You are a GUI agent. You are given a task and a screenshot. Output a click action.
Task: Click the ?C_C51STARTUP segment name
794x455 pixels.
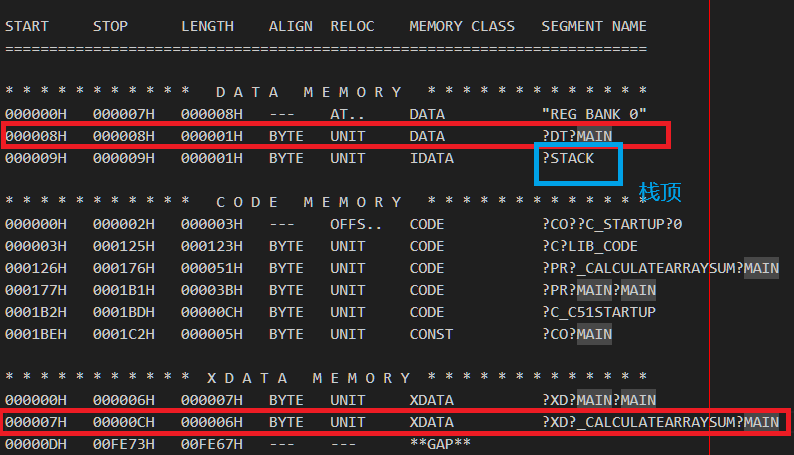(598, 312)
